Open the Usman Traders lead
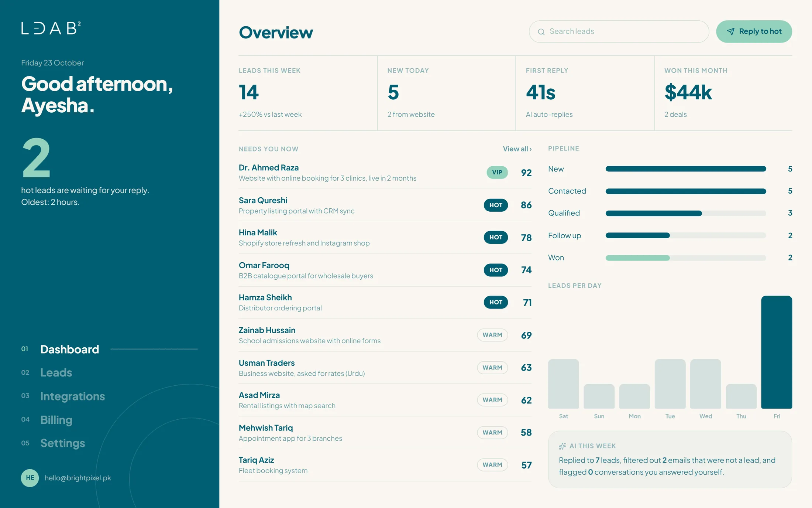812x508 pixels. 385,368
